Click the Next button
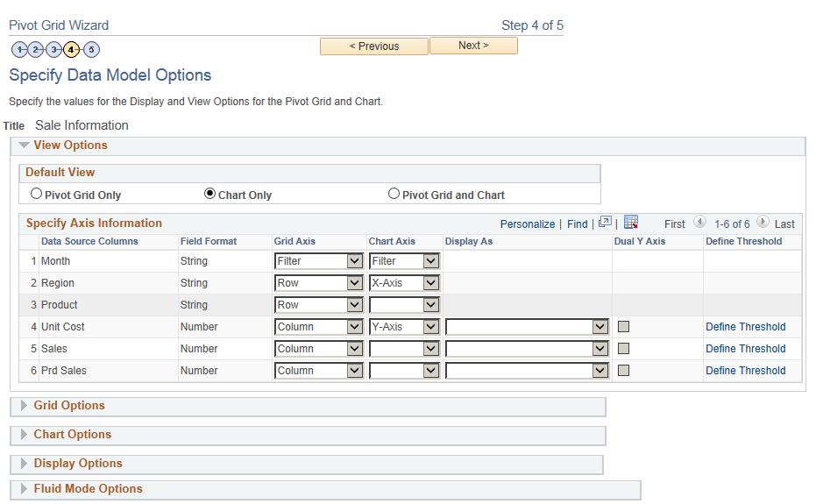 pyautogui.click(x=473, y=46)
